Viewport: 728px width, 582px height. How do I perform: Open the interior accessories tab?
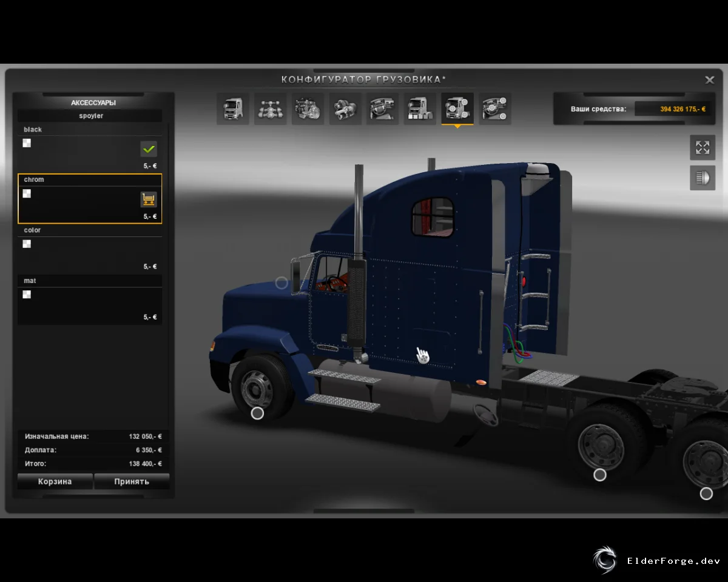click(x=495, y=109)
